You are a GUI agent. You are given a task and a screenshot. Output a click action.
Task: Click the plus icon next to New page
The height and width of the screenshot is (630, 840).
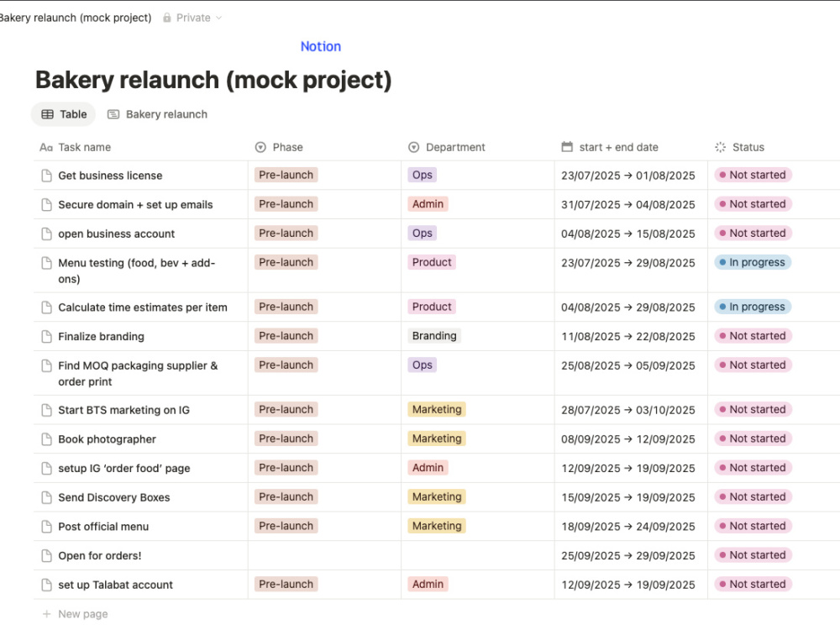point(46,614)
